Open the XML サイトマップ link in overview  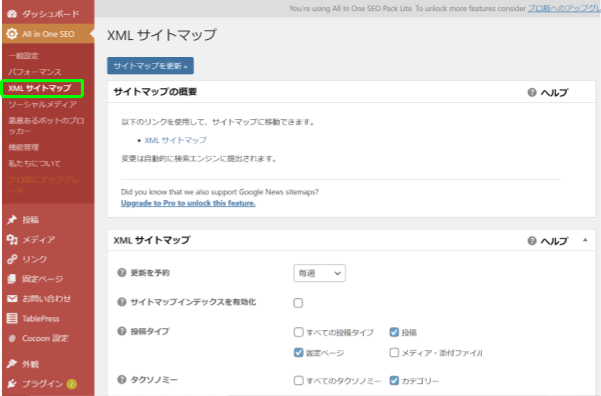(176, 140)
